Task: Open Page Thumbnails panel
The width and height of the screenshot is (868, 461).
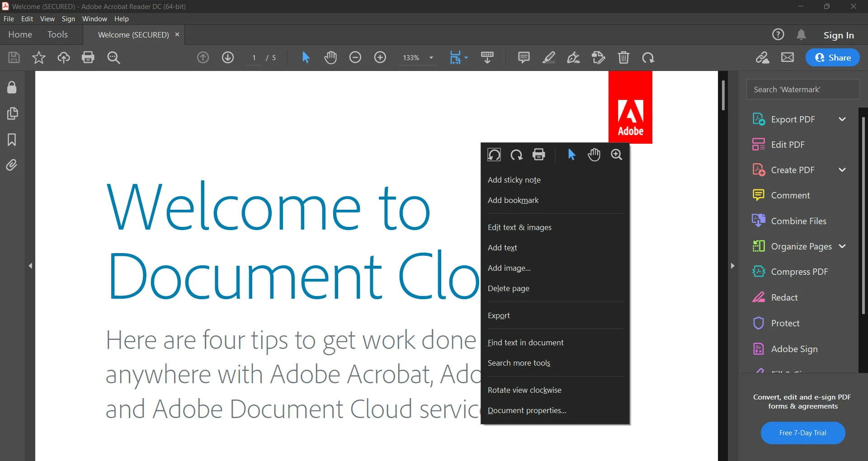Action: click(12, 113)
